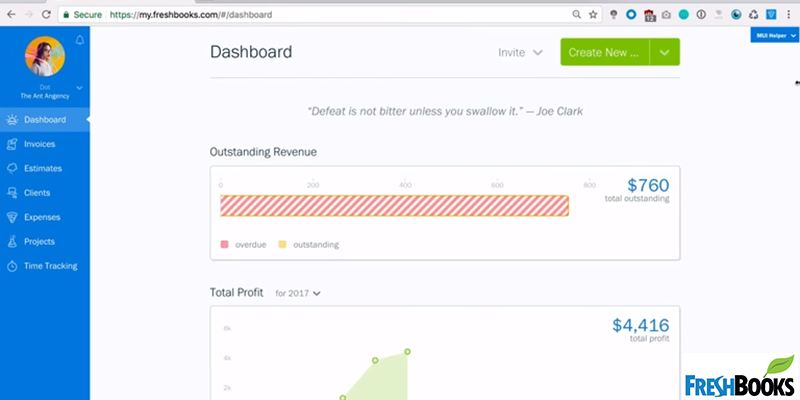Click the Estimates sidebar icon
Screen dimensions: 800x400
pos(12,169)
